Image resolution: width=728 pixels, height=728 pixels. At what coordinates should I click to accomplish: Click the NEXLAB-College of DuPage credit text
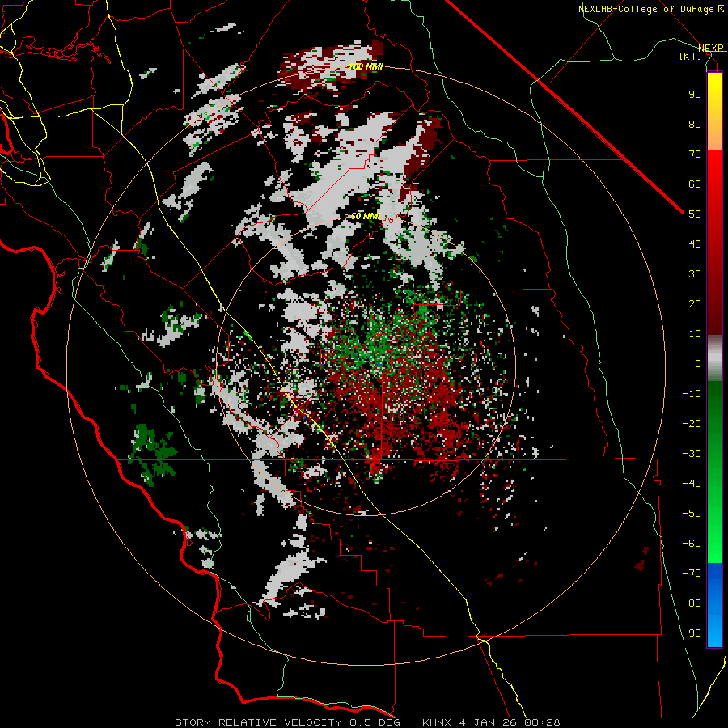tap(645, 9)
